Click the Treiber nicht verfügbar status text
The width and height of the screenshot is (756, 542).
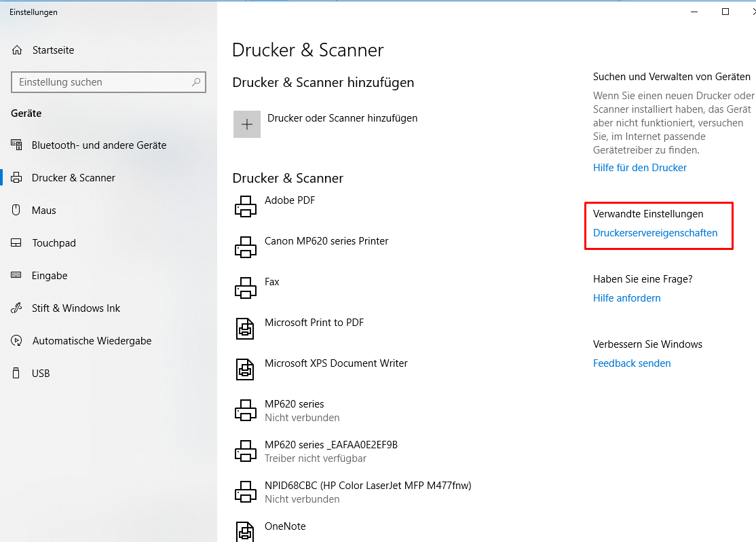point(316,458)
